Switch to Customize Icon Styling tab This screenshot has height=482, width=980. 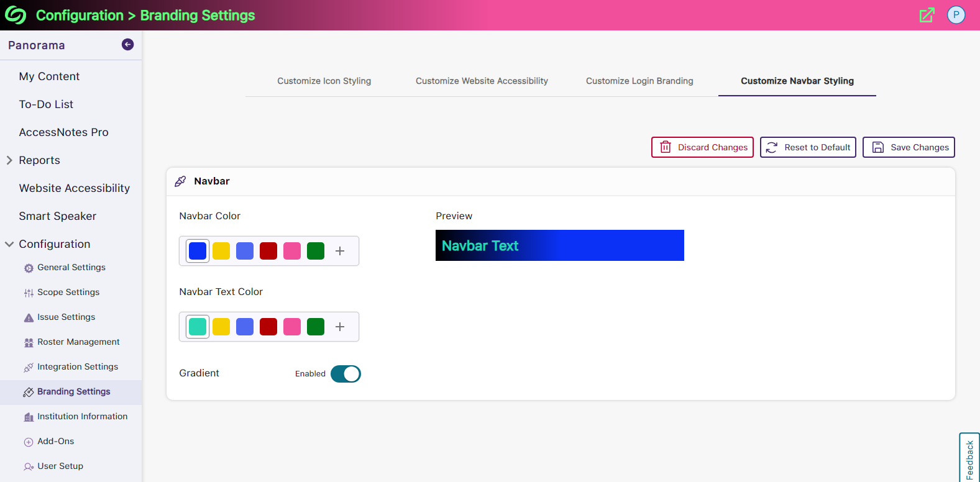point(324,81)
